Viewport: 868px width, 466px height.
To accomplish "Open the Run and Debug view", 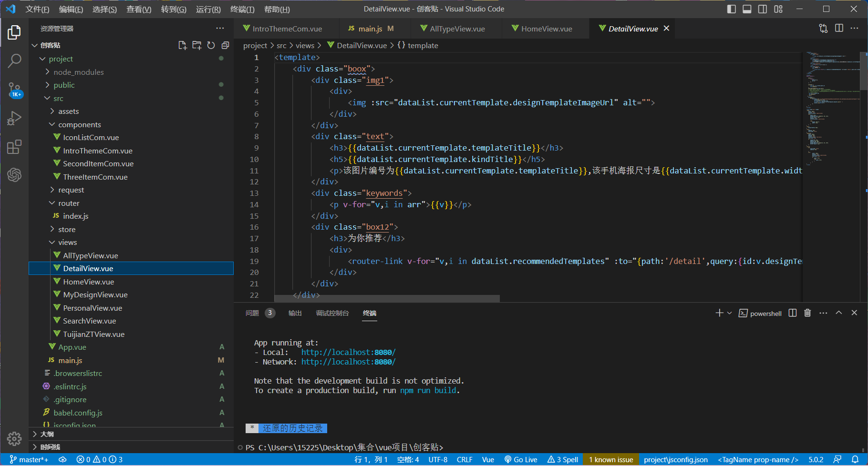I will point(14,118).
